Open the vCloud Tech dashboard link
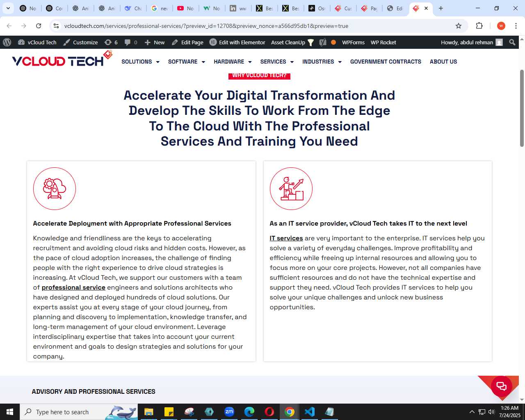 click(37, 42)
